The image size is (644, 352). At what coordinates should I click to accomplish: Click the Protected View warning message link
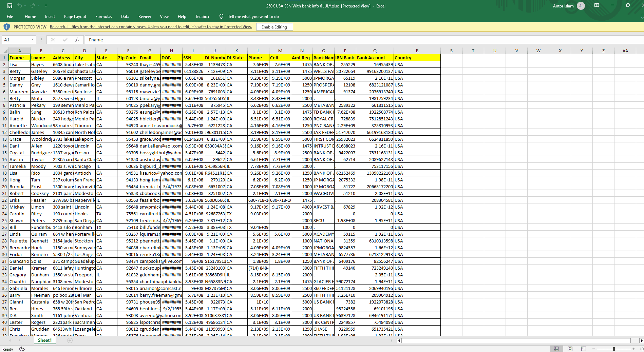pos(151,27)
